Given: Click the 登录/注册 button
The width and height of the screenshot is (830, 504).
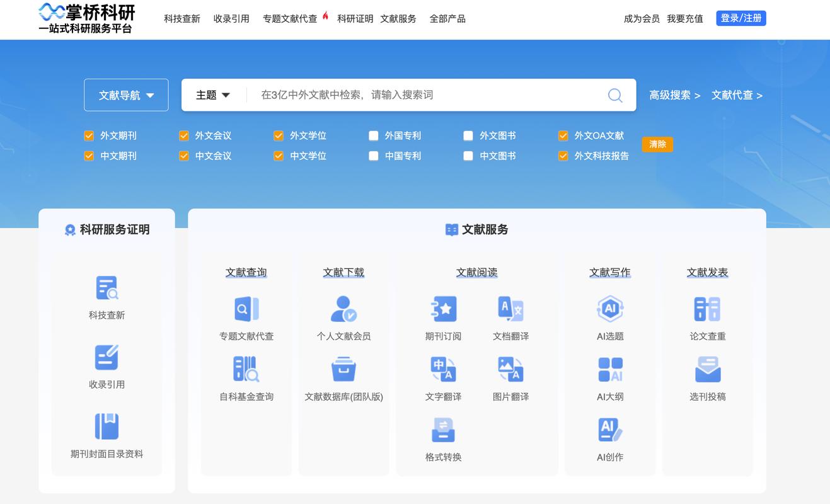Looking at the screenshot, I should pos(741,18).
